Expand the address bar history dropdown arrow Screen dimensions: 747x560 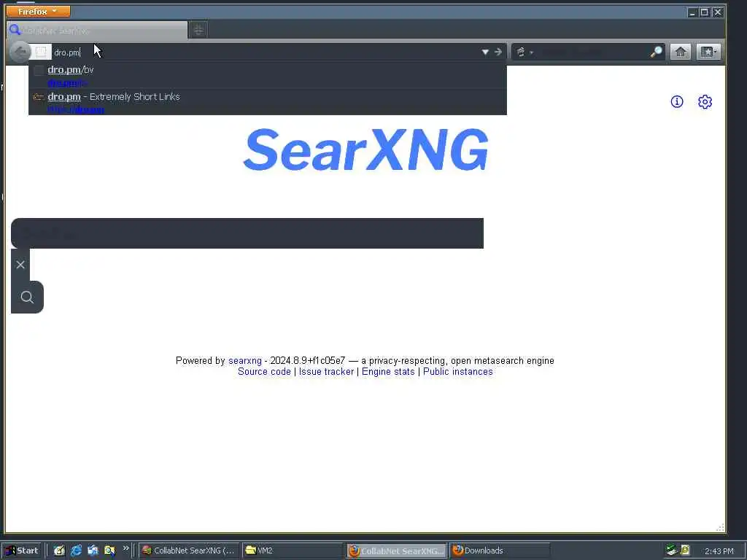coord(485,52)
